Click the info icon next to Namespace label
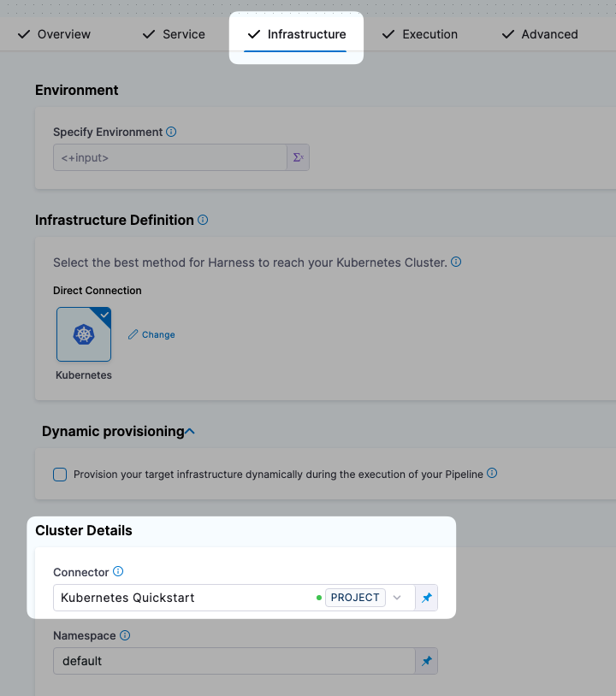 coord(125,635)
